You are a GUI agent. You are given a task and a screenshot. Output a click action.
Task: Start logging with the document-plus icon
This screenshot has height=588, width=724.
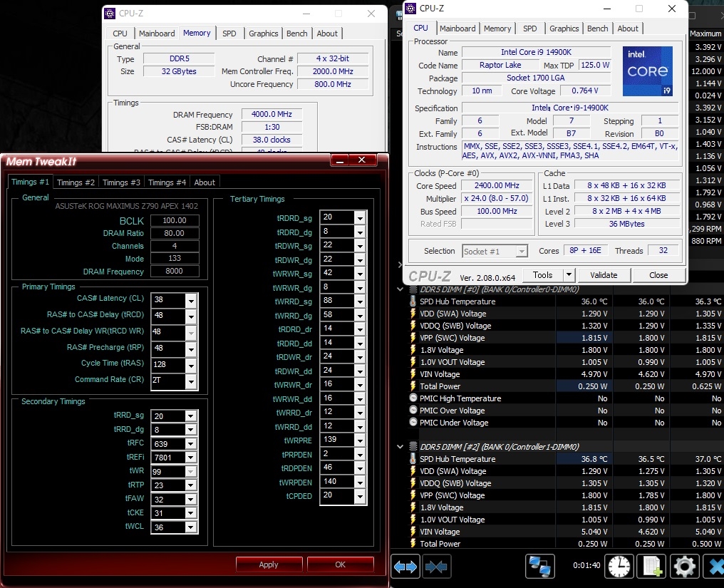[x=651, y=567]
